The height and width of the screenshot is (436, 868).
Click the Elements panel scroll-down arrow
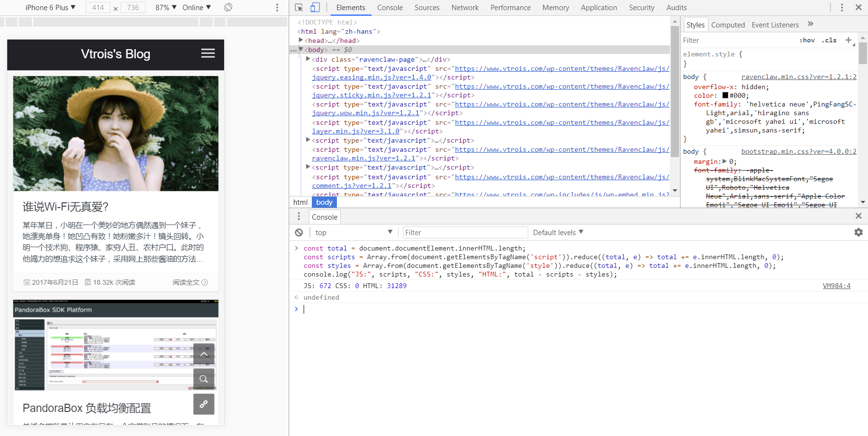point(675,190)
